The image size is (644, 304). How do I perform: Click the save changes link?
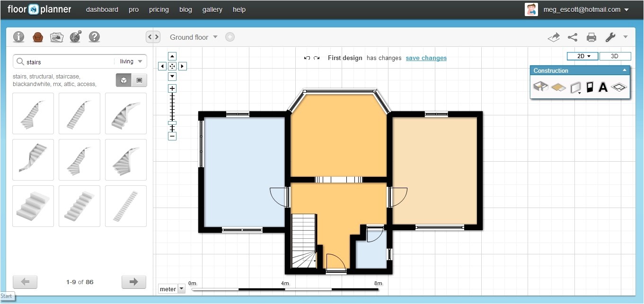click(x=426, y=58)
